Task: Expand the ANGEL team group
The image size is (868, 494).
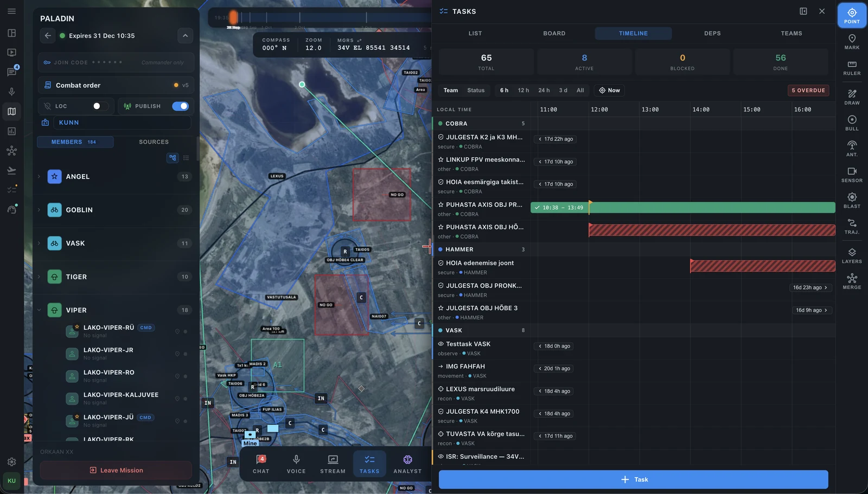Action: pos(39,177)
